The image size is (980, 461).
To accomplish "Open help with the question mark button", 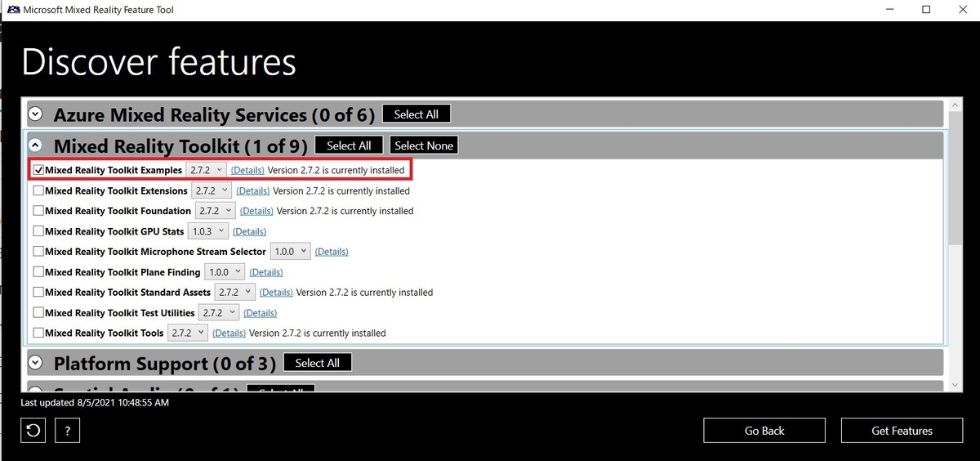I will [67, 430].
